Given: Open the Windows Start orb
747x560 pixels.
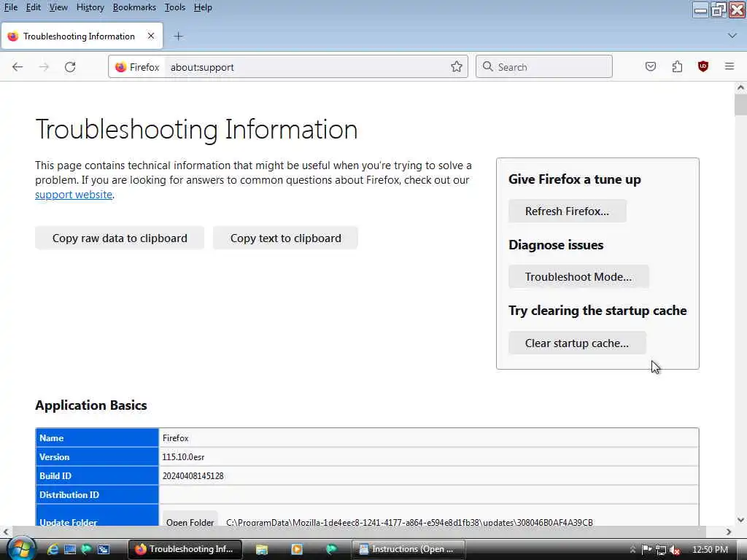Looking at the screenshot, I should pyautogui.click(x=20, y=548).
